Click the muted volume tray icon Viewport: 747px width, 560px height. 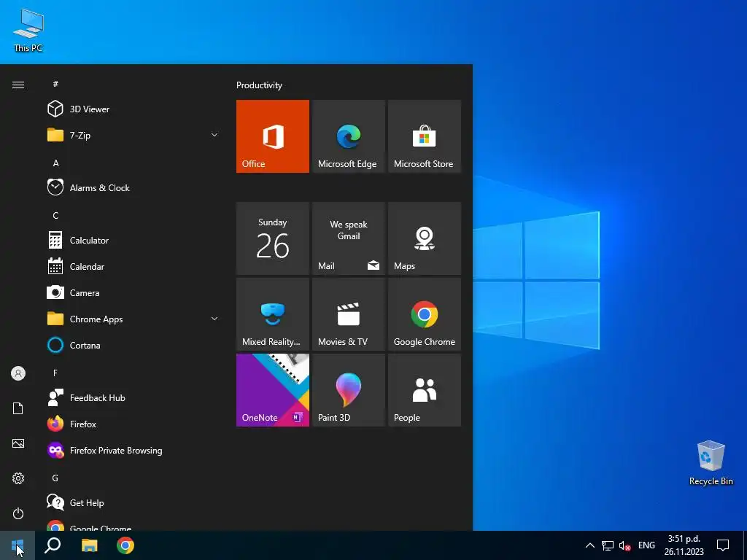pyautogui.click(x=625, y=545)
